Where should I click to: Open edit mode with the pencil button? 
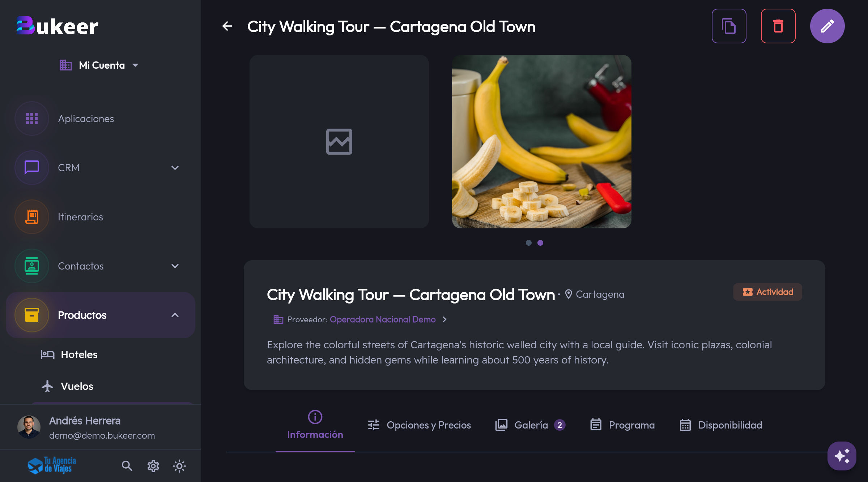827,26
